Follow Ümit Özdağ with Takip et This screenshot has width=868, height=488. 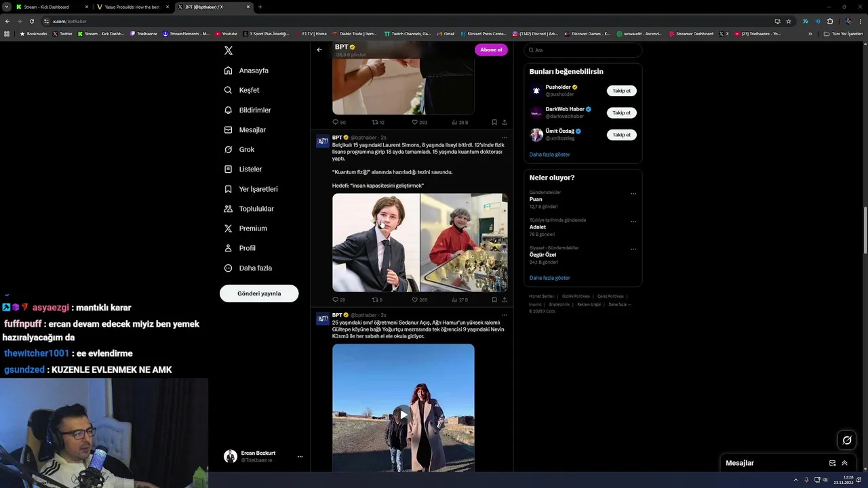coord(621,135)
